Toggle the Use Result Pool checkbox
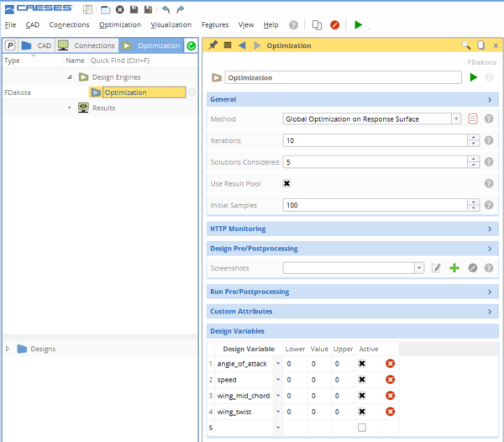The image size is (504, 442). click(287, 183)
